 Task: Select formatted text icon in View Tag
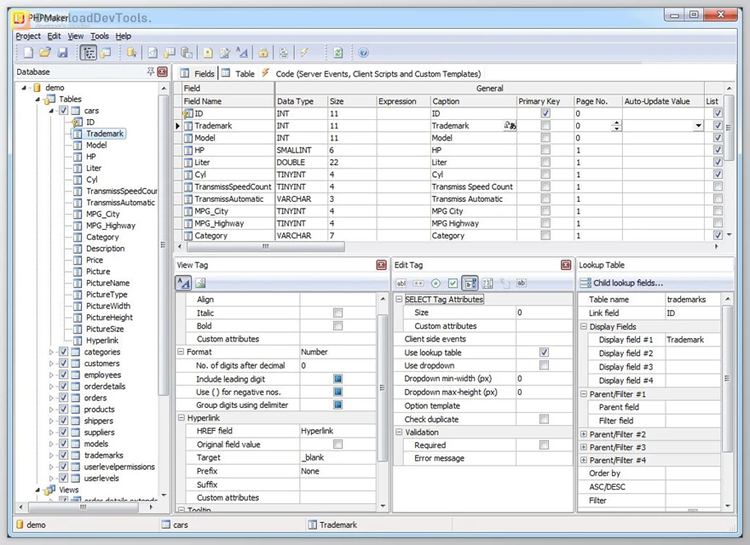[x=184, y=283]
